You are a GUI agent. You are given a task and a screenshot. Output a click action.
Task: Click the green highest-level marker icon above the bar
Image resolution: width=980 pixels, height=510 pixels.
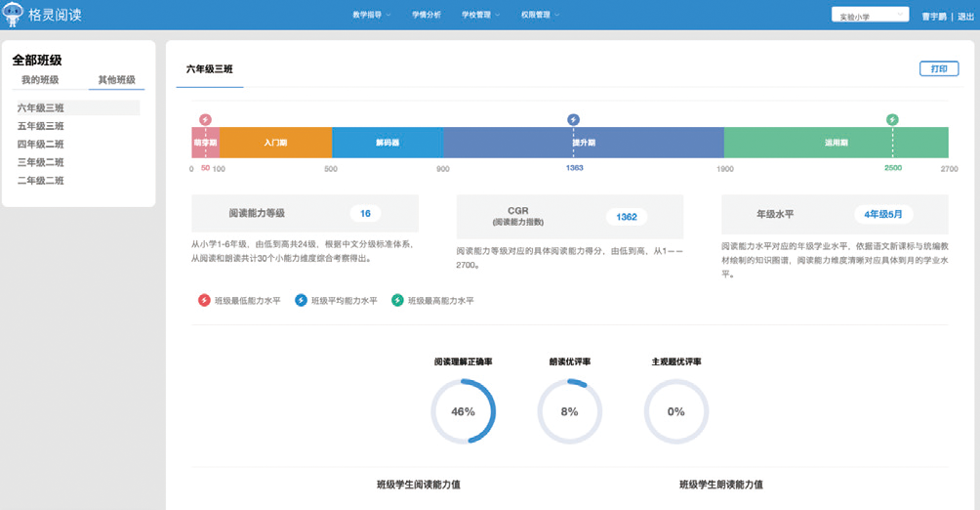[892, 119]
